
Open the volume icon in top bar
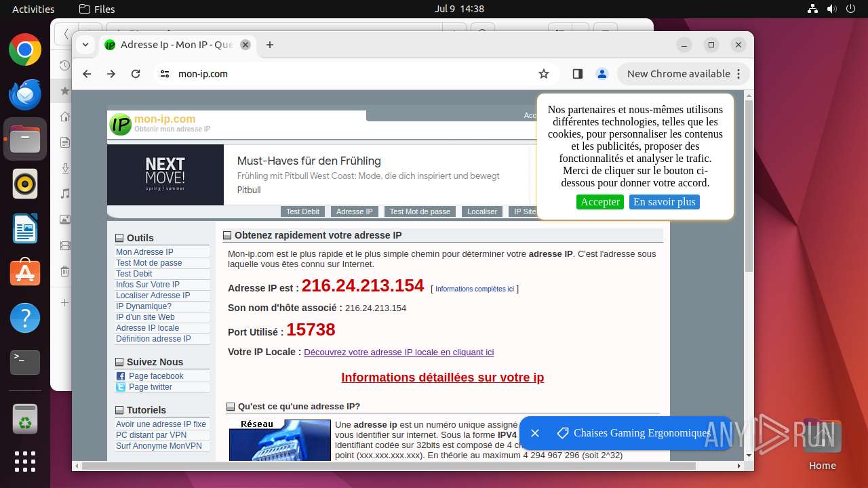click(x=832, y=9)
